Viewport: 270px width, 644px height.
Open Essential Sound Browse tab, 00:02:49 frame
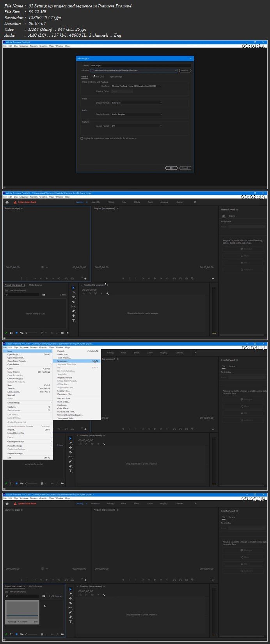[232, 216]
